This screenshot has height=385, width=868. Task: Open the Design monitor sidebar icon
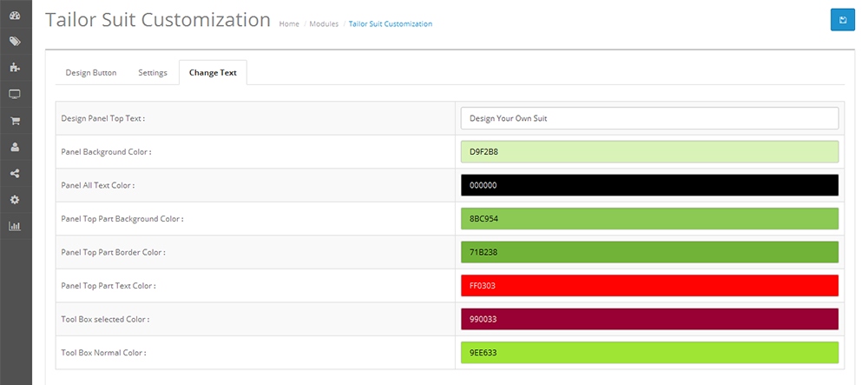click(16, 94)
